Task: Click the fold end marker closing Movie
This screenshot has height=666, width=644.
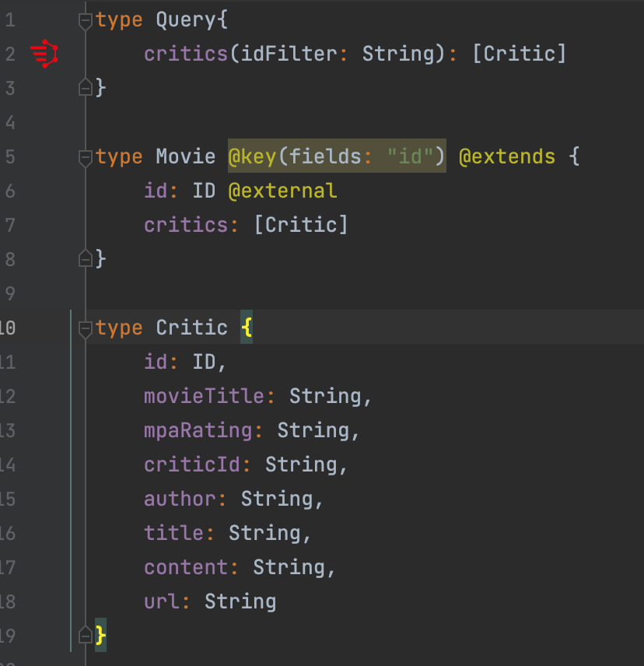Action: point(86,259)
